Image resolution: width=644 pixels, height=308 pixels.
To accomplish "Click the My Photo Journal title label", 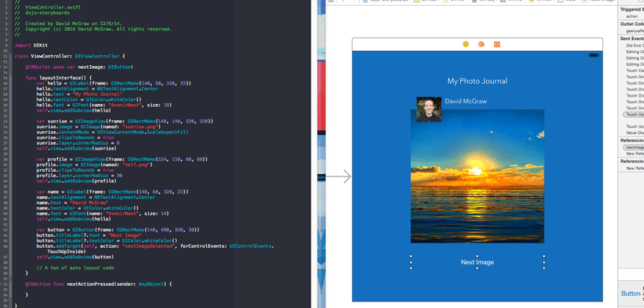I will pyautogui.click(x=477, y=82).
